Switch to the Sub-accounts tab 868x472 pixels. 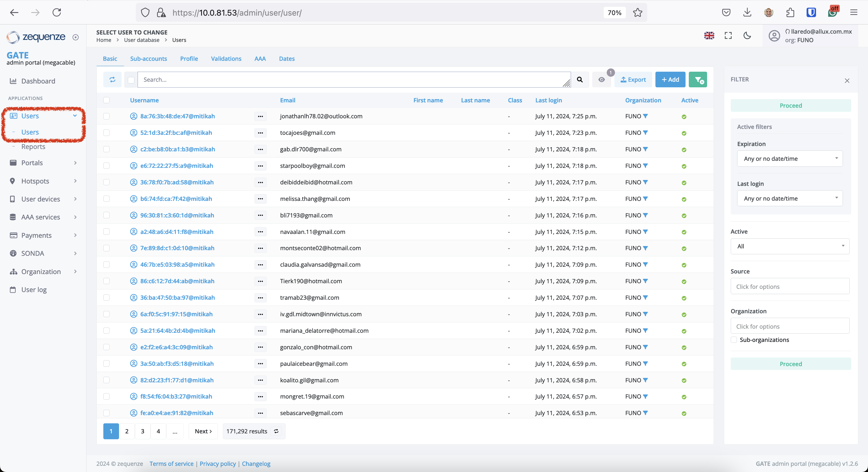[148, 59]
